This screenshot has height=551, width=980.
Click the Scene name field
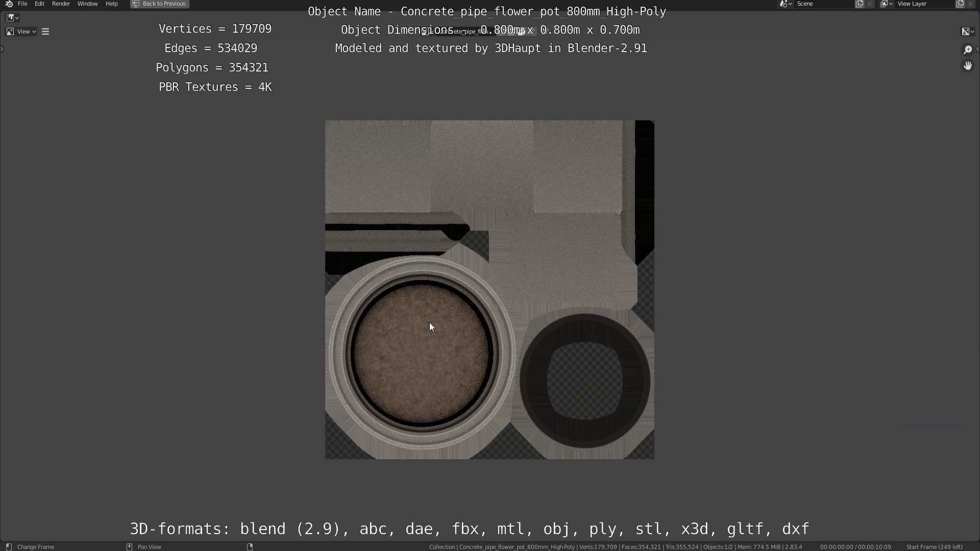click(823, 4)
